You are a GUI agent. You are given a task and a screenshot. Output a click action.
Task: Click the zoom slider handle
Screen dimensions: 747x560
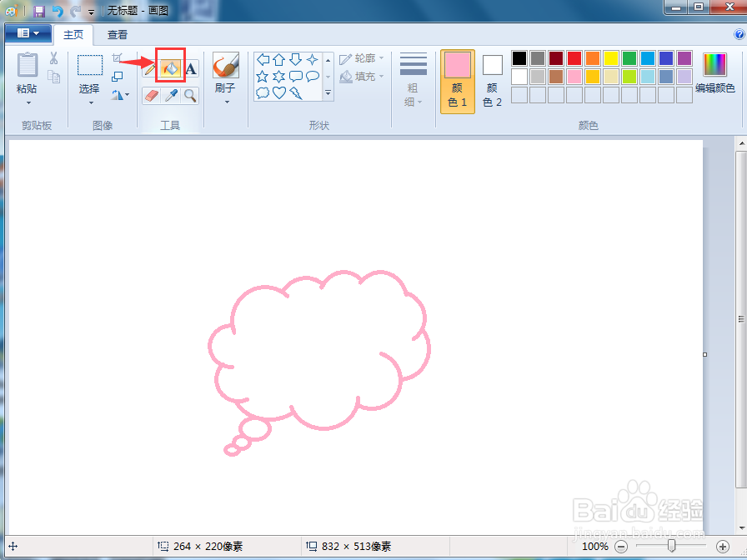tap(672, 546)
